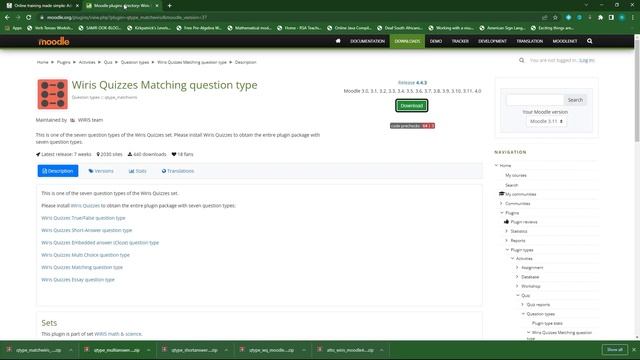Expand Workshop in navigation tree
The width and height of the screenshot is (640, 360).
pos(517,286)
